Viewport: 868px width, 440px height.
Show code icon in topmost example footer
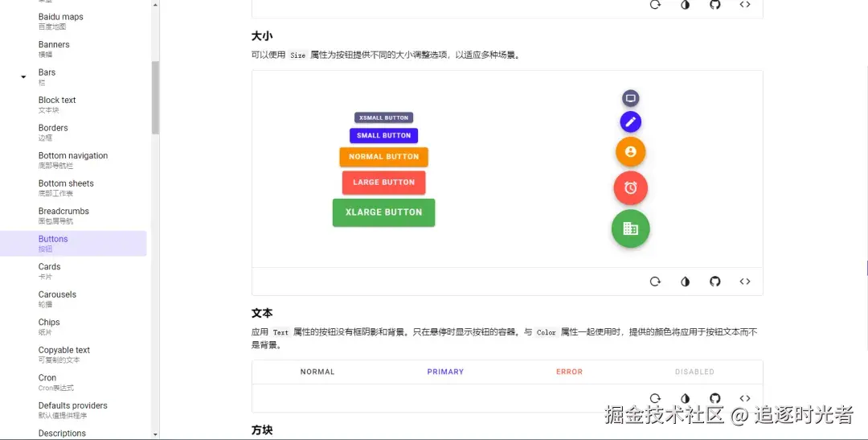745,5
